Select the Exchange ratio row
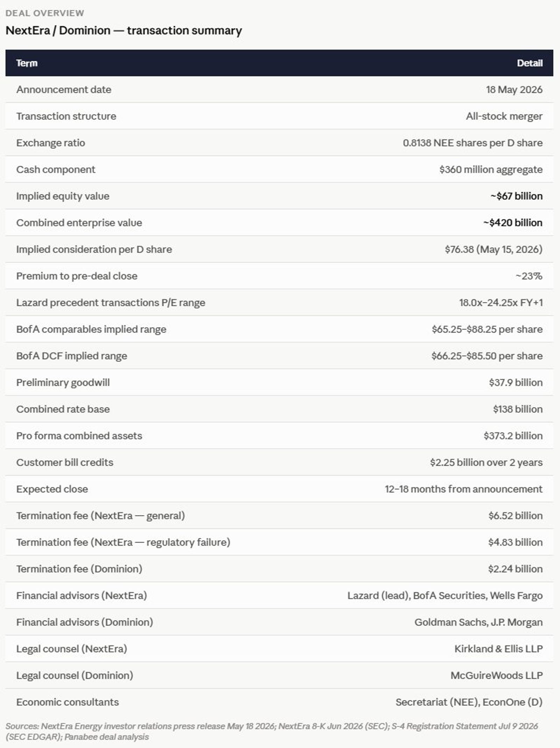The image size is (560, 748). click(279, 143)
